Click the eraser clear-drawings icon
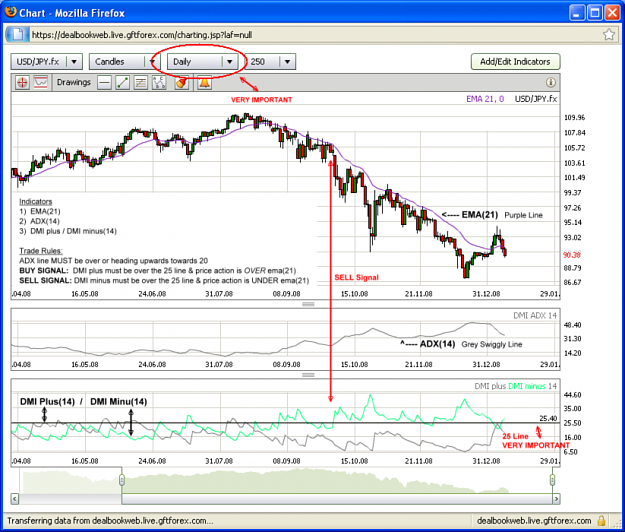 (x=181, y=83)
